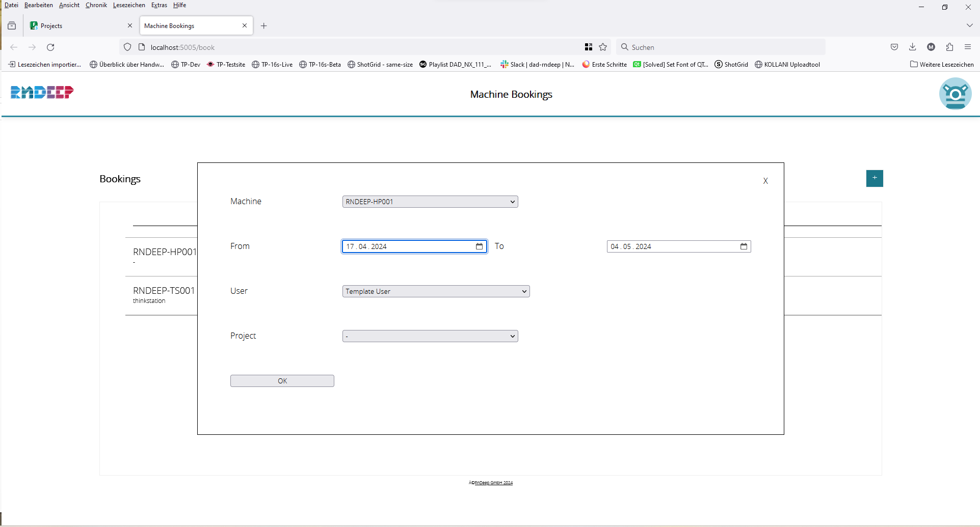Expand the Project dropdown

click(430, 336)
